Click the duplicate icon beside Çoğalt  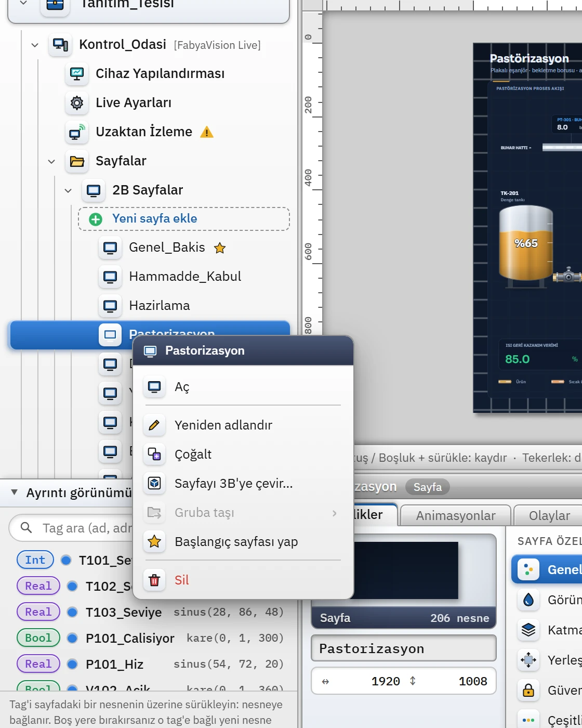coord(154,454)
